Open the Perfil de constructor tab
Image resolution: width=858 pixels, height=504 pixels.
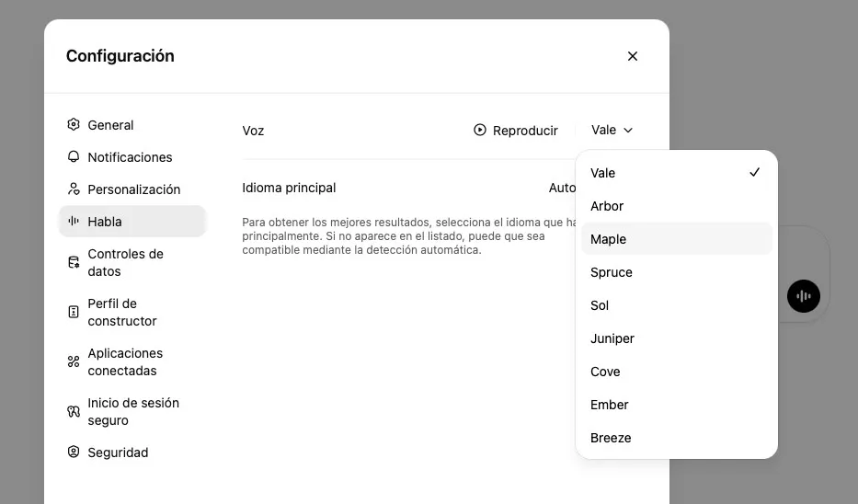tap(132, 312)
